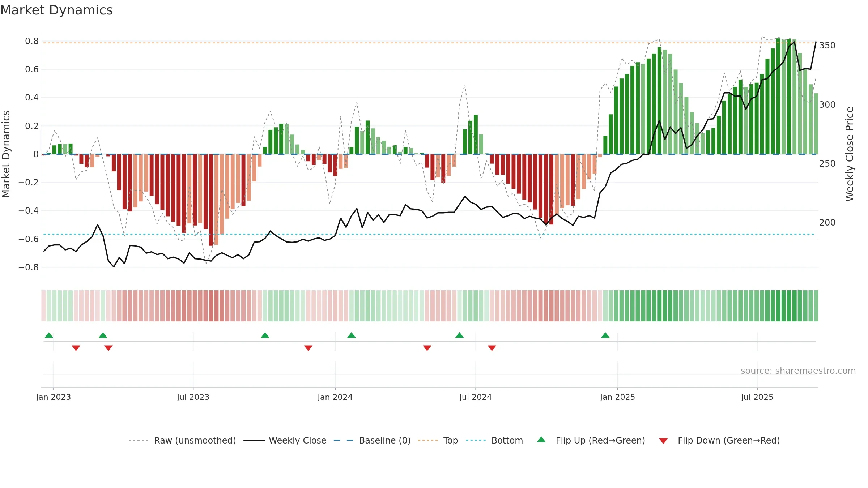Select the flip-up marker just before Jan 2023
This screenshot has width=868, height=488.
49,335
